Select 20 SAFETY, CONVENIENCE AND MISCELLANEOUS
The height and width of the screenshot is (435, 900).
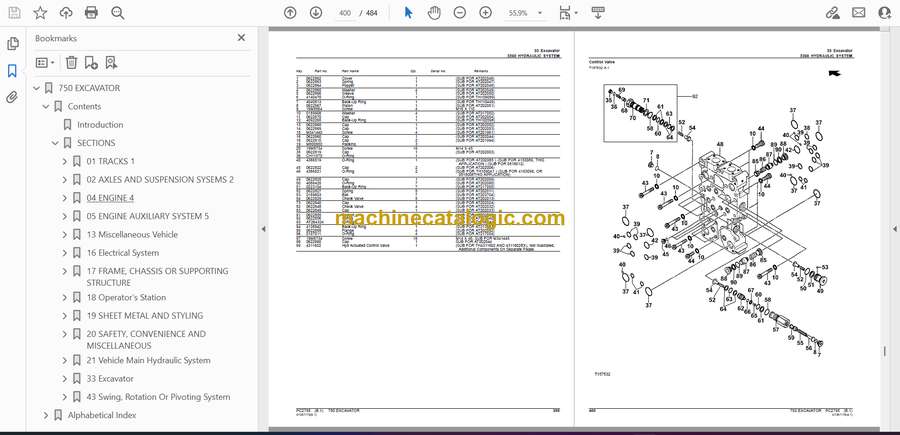pos(146,340)
